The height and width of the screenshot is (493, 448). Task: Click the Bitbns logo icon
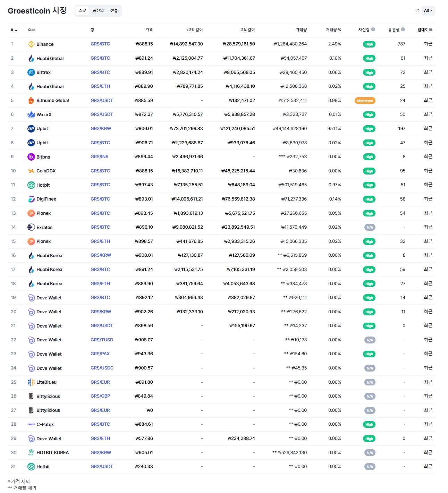coord(31,157)
